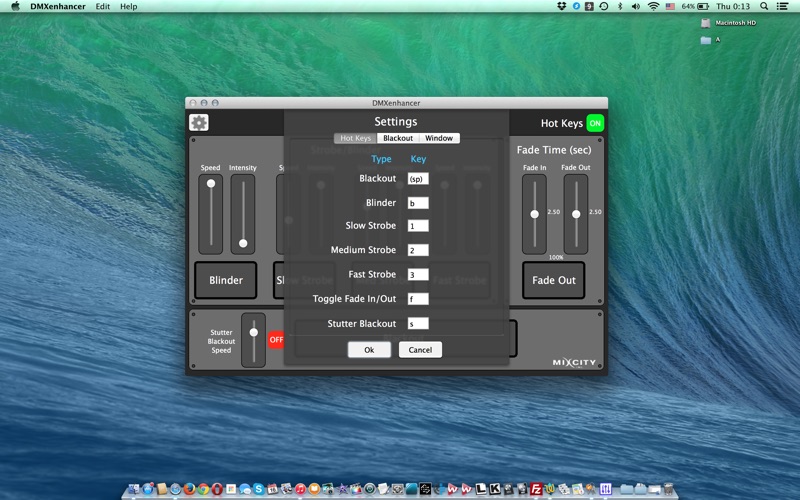The image size is (800, 500).
Task: Click the Slow Strobe key field
Action: click(418, 226)
